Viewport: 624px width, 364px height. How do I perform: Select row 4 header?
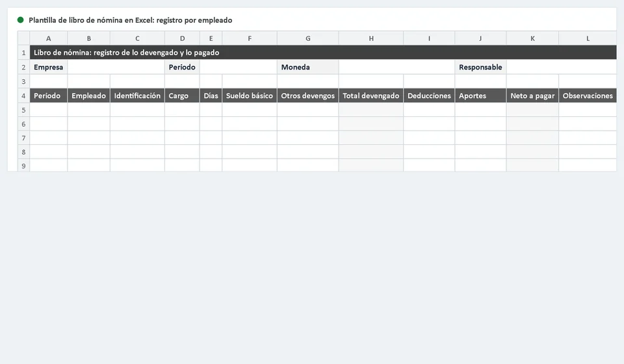(23, 96)
